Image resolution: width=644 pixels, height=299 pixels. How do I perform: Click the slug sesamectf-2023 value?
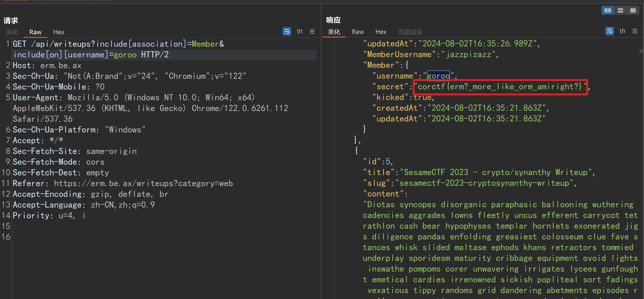coord(484,183)
